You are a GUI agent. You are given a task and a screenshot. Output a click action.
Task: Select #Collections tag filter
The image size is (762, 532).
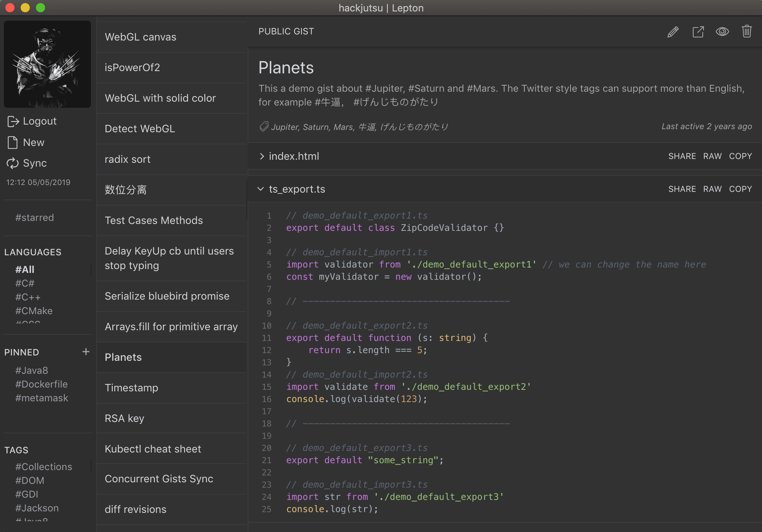pos(44,466)
